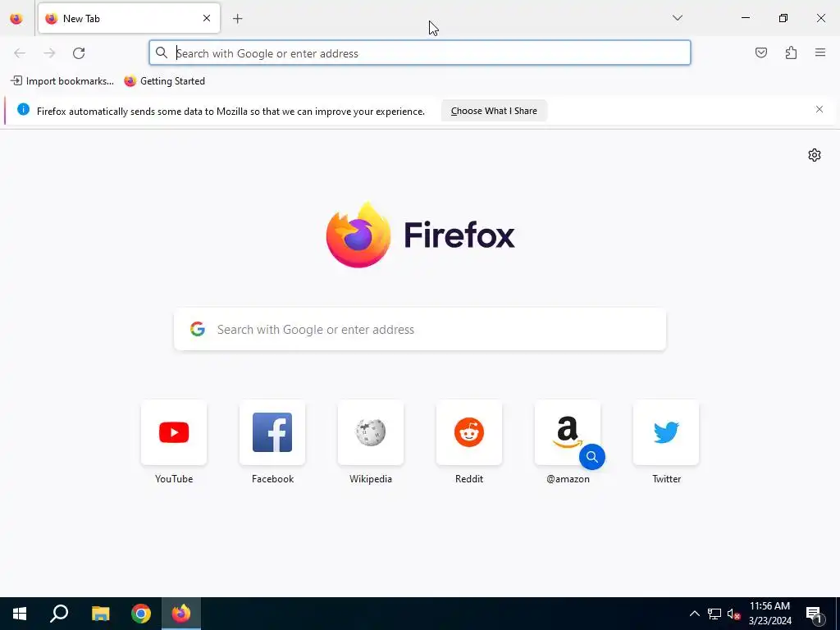Reload the current page
The image size is (840, 630).
[x=79, y=53]
